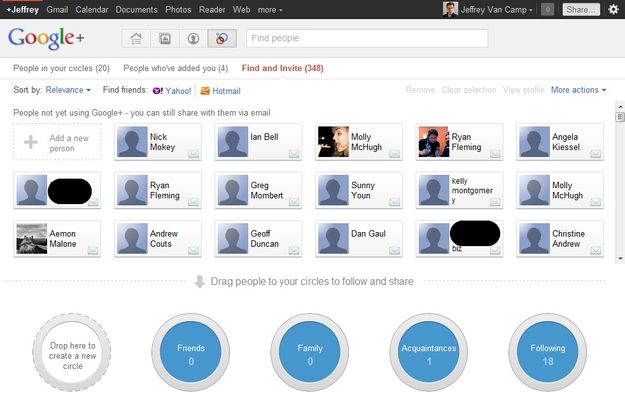Select the Acquaintances circle
This screenshot has height=405, width=625.
pyautogui.click(x=428, y=352)
